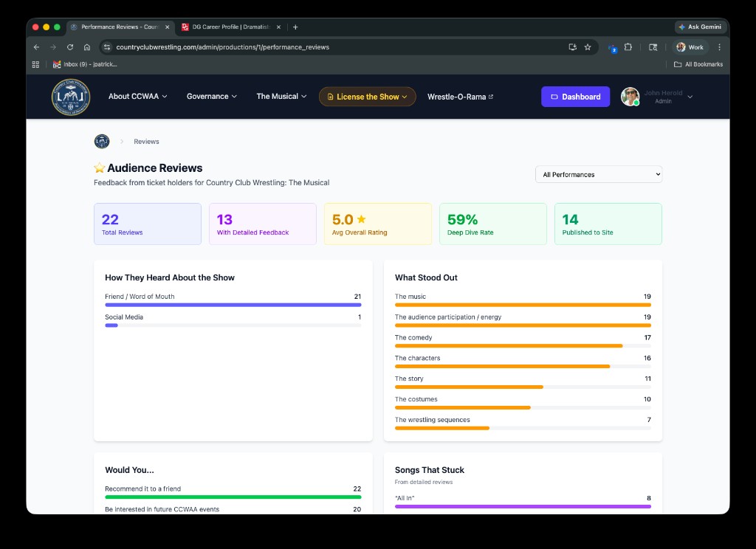The height and width of the screenshot is (549, 756).
Task: Open the Chrome extensions puzzle icon
Action: [628, 46]
